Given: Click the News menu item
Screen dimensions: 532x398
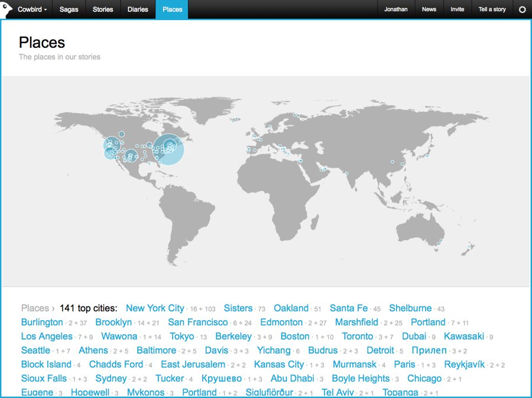Looking at the screenshot, I should pos(429,9).
